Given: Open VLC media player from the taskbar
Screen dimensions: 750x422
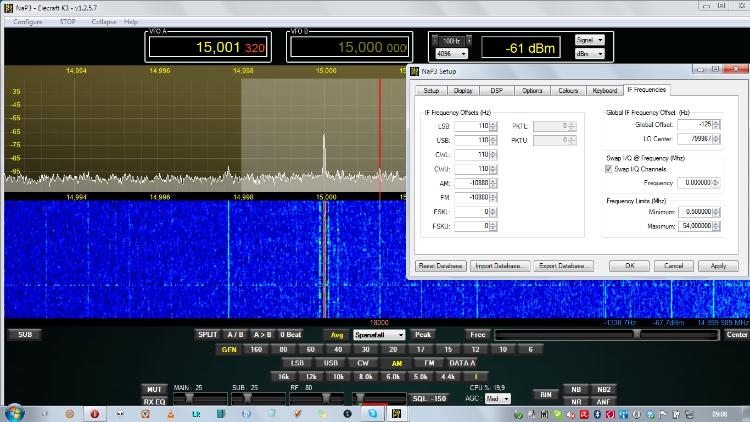Looking at the screenshot, I should [x=171, y=412].
